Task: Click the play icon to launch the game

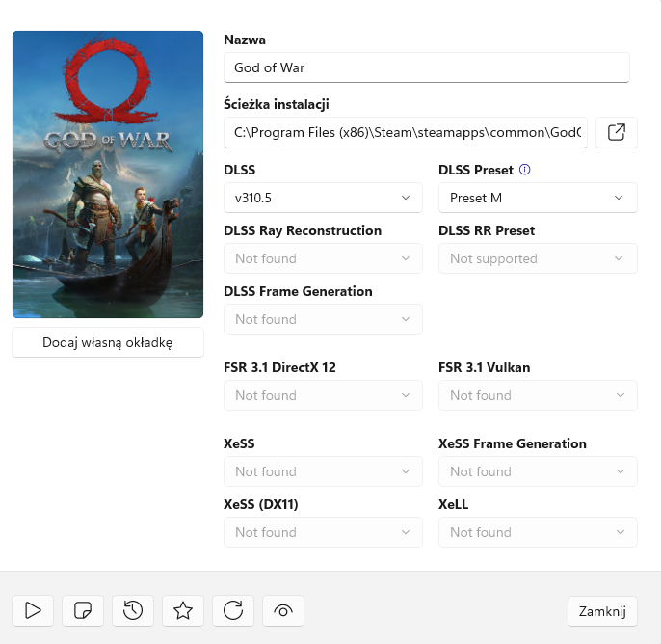Action: pyautogui.click(x=33, y=610)
